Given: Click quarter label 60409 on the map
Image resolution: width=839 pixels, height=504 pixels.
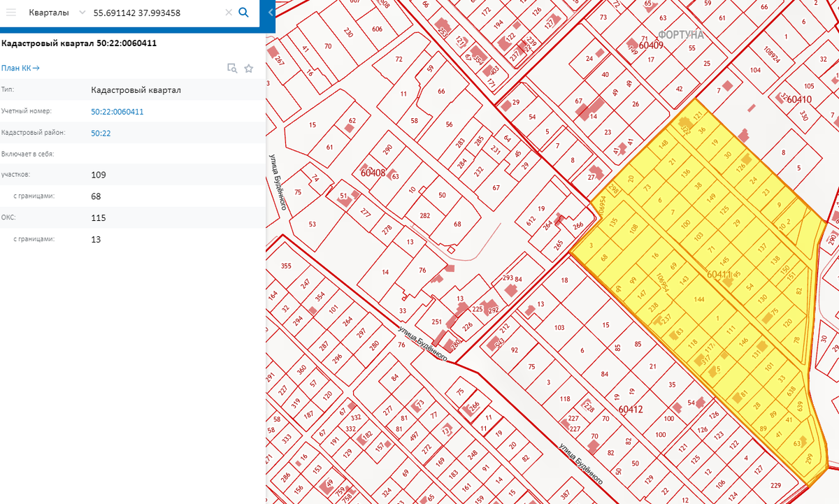Looking at the screenshot, I should [x=651, y=45].
